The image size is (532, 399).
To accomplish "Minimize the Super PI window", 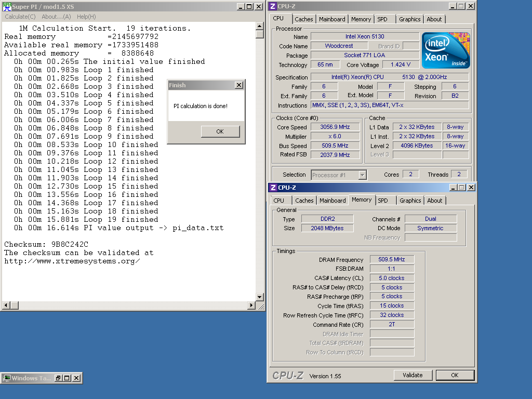I will click(241, 6).
